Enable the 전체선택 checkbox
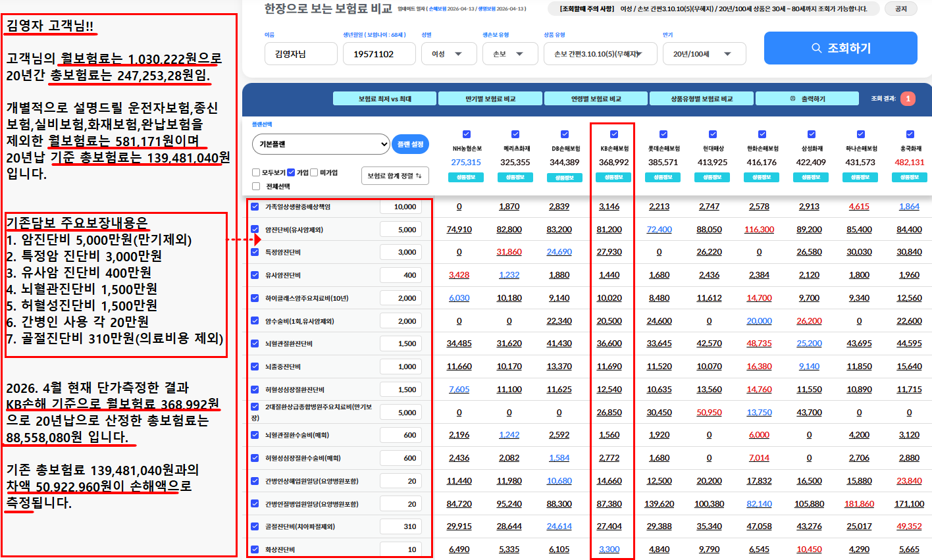The width and height of the screenshot is (932, 560). (x=255, y=185)
